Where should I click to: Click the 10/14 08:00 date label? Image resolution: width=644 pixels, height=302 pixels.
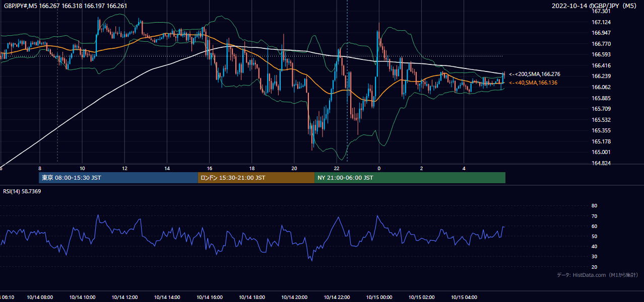(x=39, y=297)
